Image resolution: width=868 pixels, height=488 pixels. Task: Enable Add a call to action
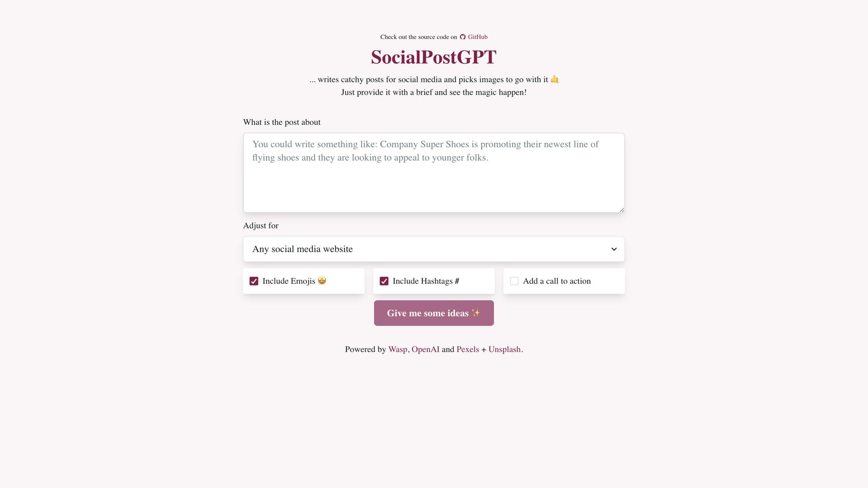[514, 281]
